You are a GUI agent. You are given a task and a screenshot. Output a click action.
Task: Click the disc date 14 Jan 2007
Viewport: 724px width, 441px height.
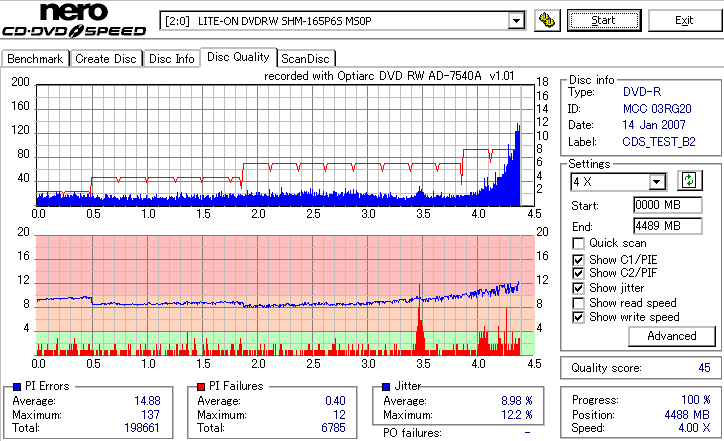click(x=654, y=125)
